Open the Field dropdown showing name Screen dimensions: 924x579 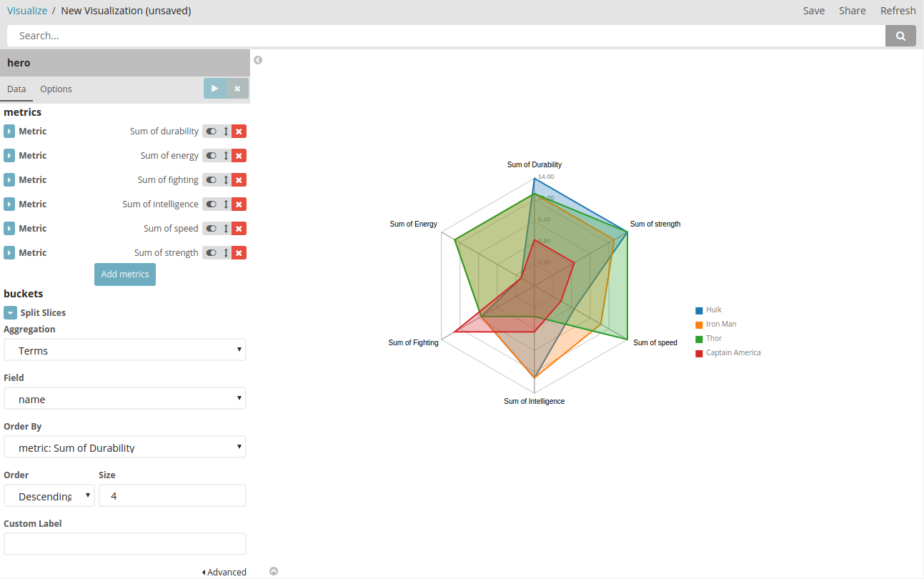coord(125,398)
